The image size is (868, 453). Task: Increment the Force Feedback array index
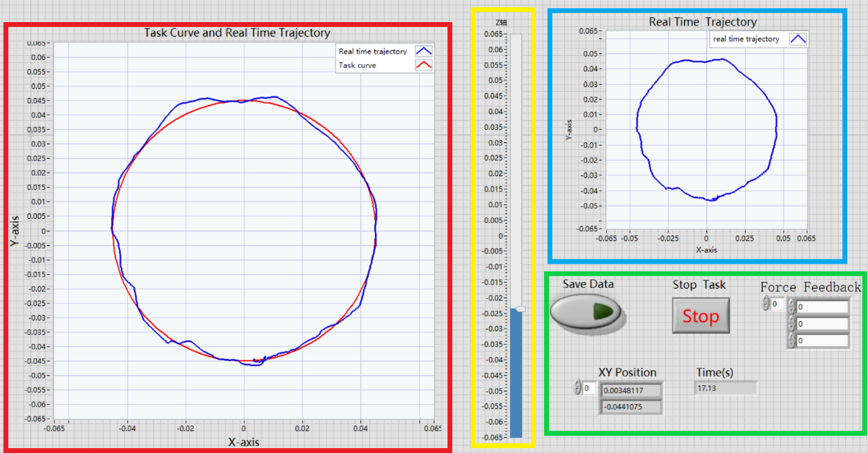(765, 300)
